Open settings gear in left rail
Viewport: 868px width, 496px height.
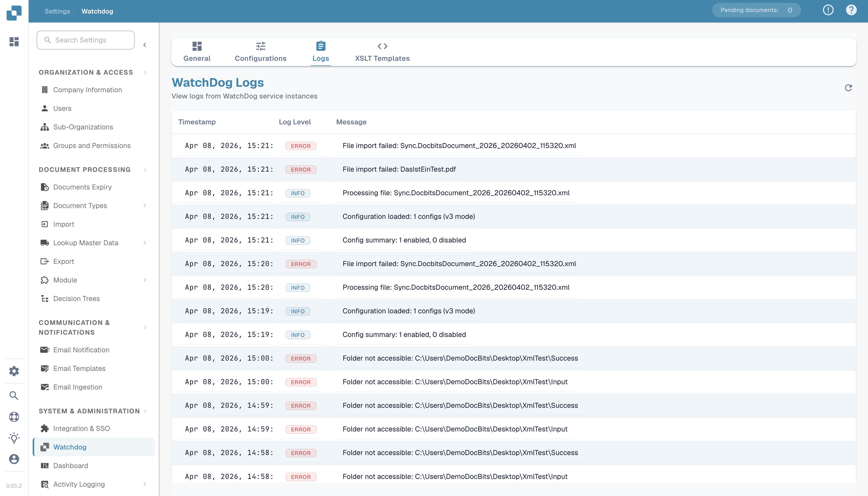[14, 371]
